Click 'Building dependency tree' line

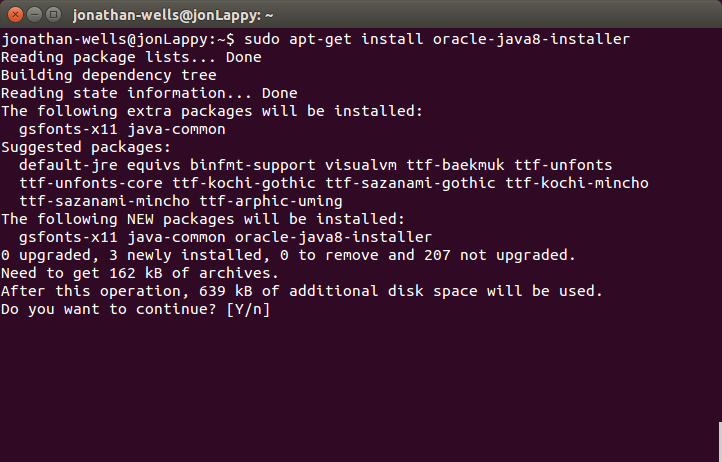coord(108,75)
